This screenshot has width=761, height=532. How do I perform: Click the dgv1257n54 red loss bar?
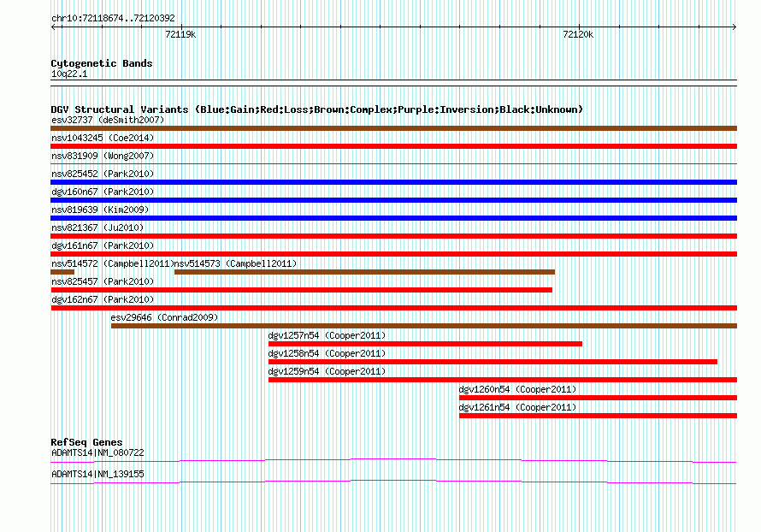(425, 344)
